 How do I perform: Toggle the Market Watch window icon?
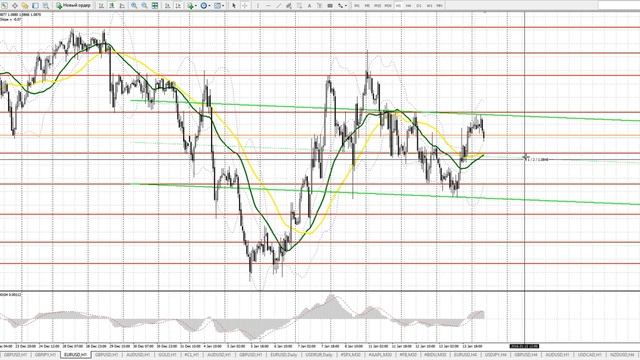(x=25, y=6)
